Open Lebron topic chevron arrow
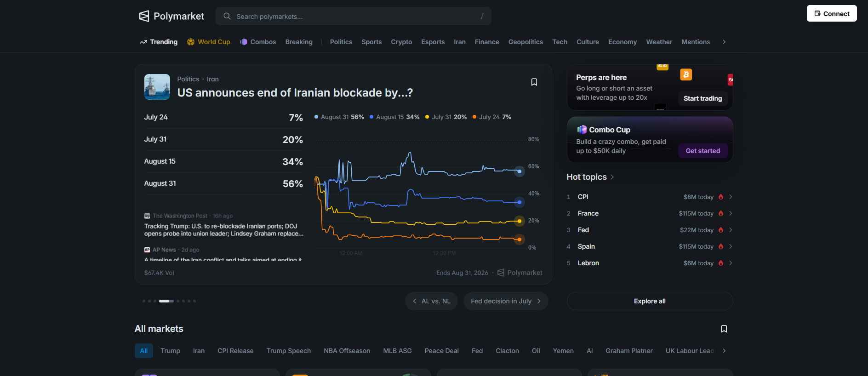The height and width of the screenshot is (376, 868). (731, 263)
